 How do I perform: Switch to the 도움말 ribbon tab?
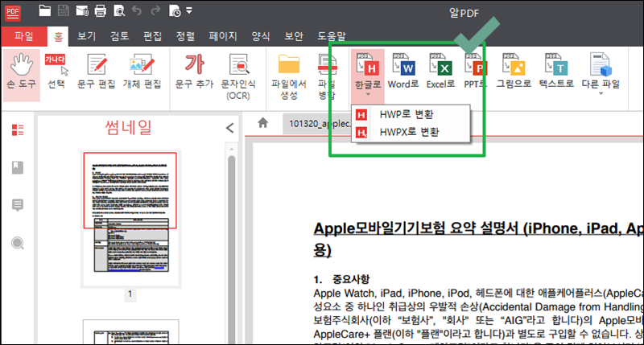(x=332, y=36)
